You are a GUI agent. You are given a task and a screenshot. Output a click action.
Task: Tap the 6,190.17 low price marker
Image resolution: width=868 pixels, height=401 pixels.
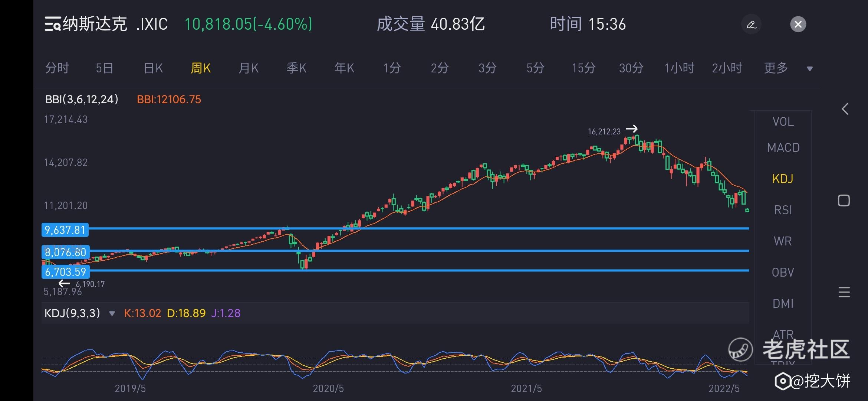point(90,284)
